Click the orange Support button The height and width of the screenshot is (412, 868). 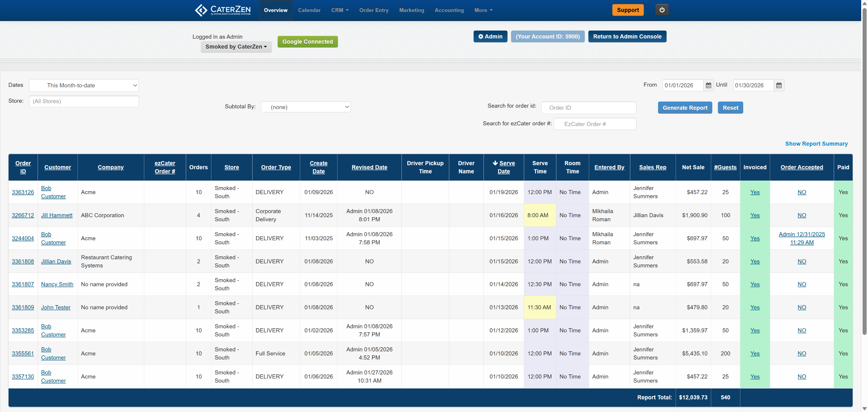point(628,10)
